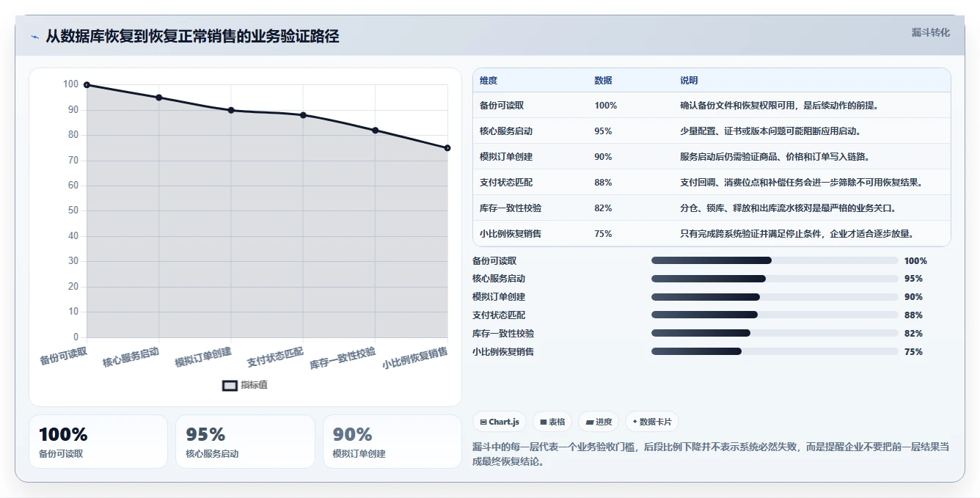Click the description starting 分仓、锁库
This screenshot has width=980, height=498.
788,208
